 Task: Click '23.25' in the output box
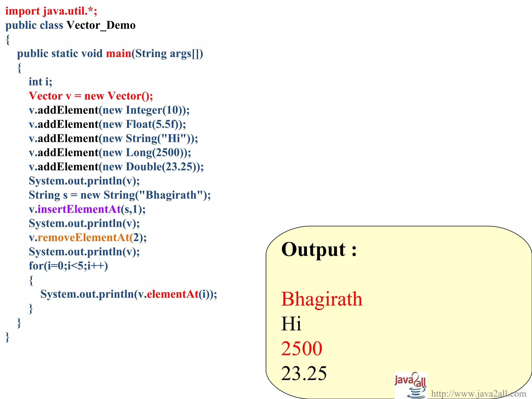(x=304, y=374)
